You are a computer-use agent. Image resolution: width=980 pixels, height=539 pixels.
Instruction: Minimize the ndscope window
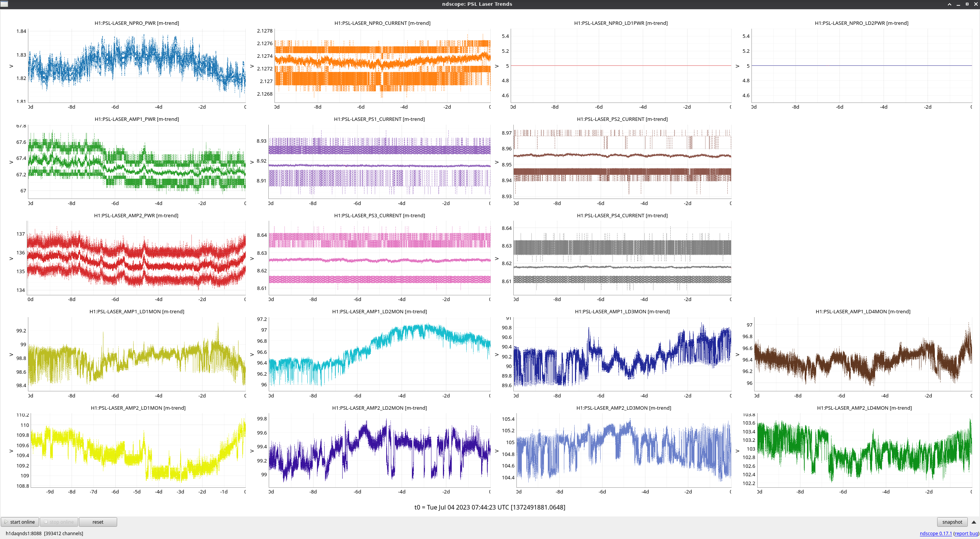[x=958, y=4]
